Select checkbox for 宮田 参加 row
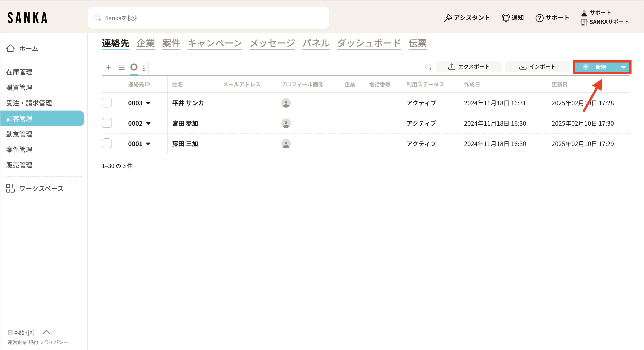 tap(107, 123)
